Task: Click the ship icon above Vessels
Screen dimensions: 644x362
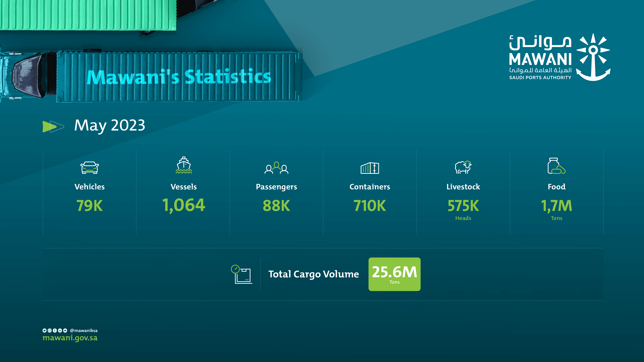Action: coord(184,165)
